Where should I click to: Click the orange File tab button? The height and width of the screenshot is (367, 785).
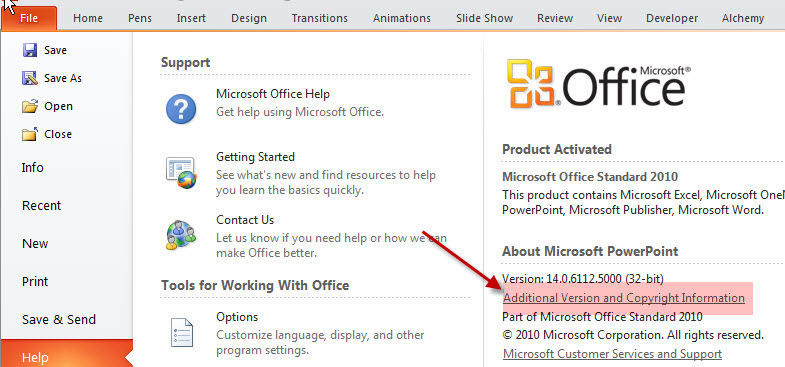click(29, 19)
